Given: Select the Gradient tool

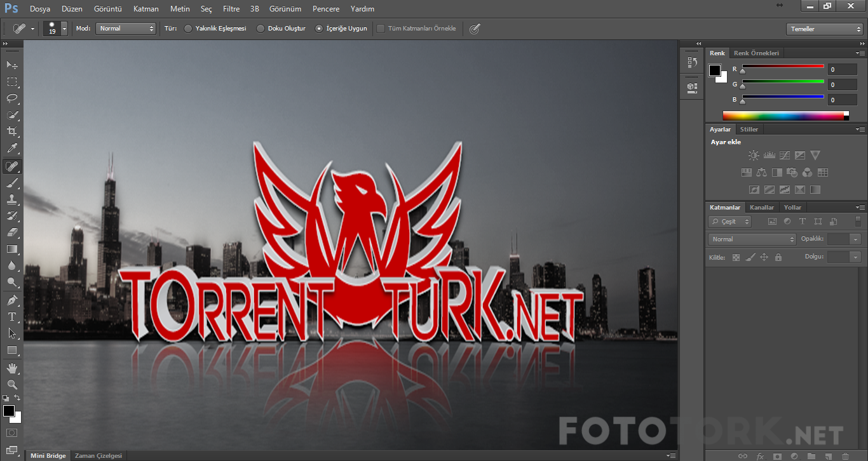Looking at the screenshot, I should coord(12,249).
